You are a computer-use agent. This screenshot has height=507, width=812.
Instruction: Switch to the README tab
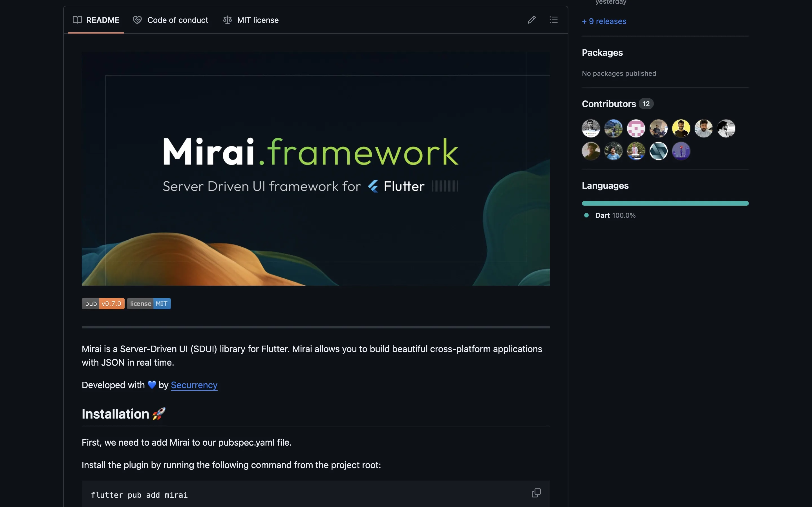pyautogui.click(x=96, y=20)
